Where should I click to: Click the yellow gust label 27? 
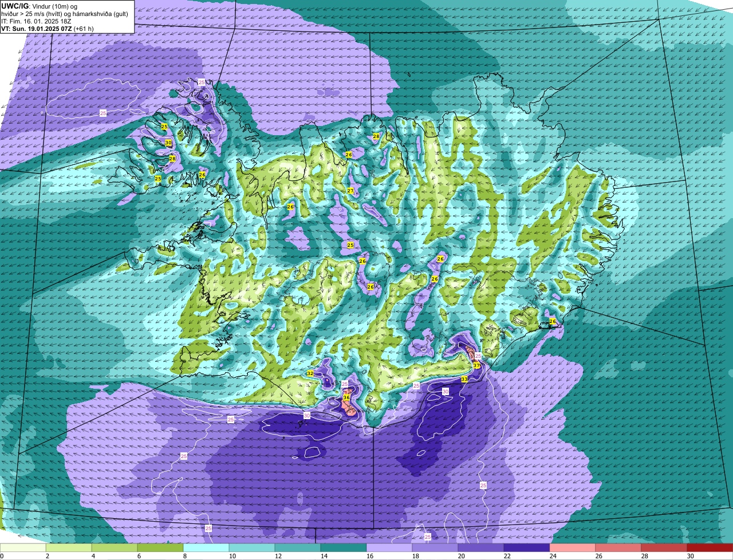[x=350, y=191]
